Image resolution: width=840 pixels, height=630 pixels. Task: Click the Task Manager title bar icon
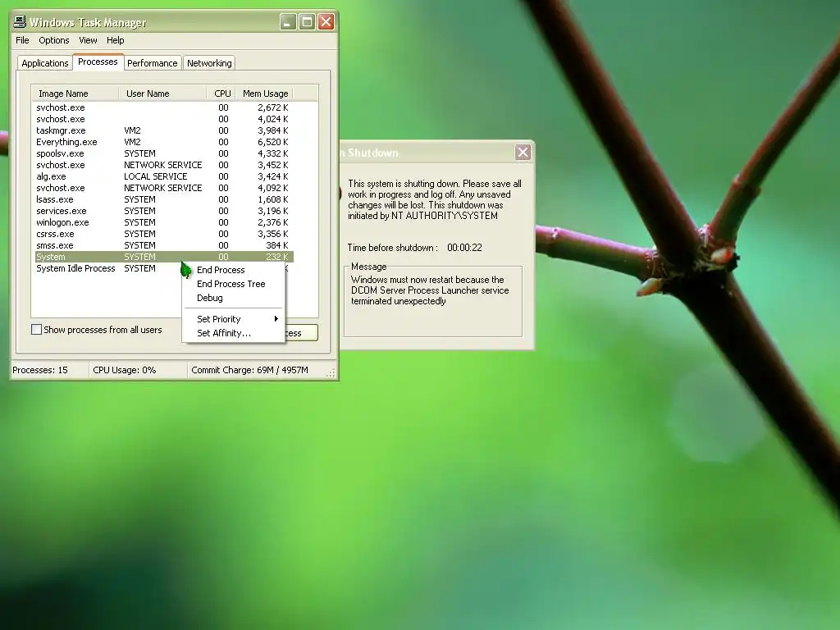(20, 21)
